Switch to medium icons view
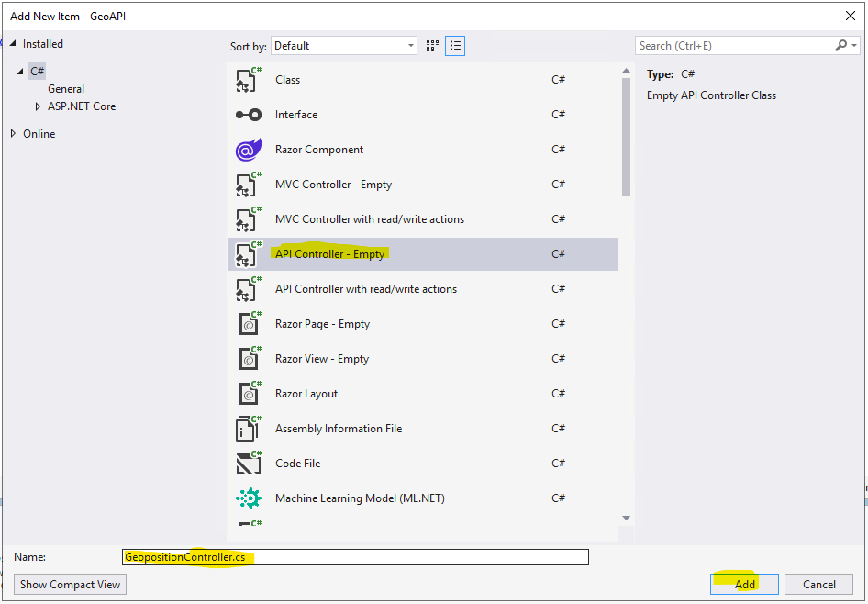 [433, 46]
